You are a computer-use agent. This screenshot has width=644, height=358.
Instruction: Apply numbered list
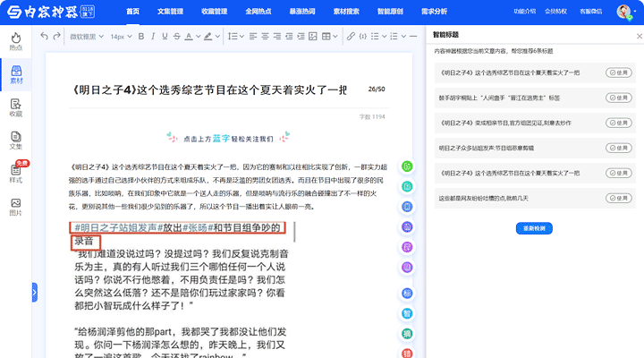click(394, 36)
